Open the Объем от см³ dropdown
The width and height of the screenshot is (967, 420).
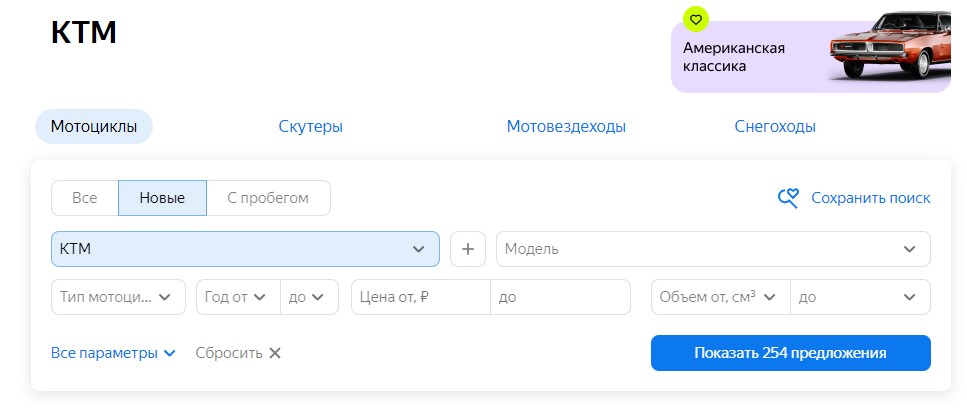point(720,297)
